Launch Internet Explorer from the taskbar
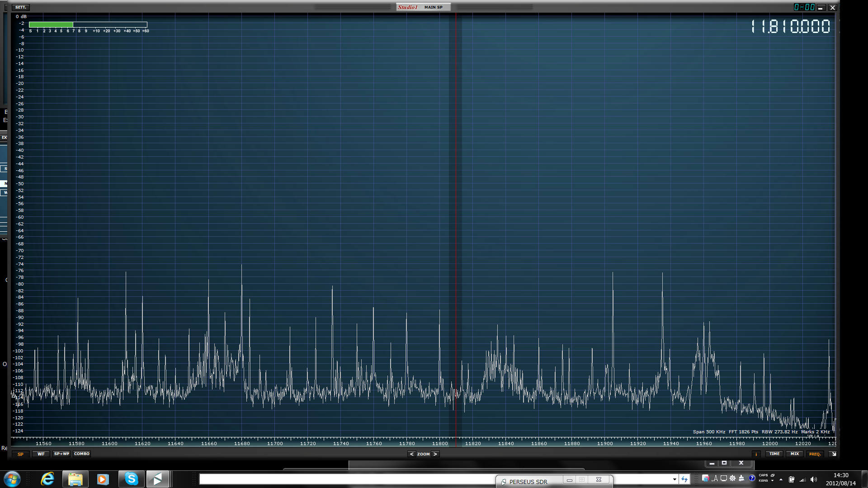The height and width of the screenshot is (488, 868). [47, 479]
